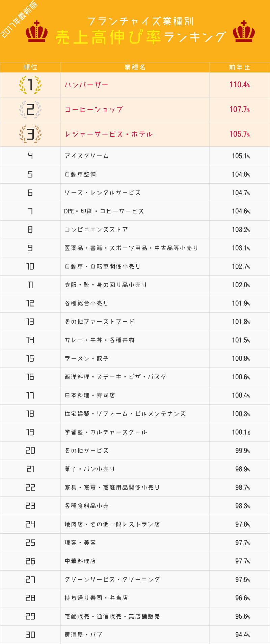Click the left red crown icon
The image size is (270, 644).
click(x=37, y=31)
